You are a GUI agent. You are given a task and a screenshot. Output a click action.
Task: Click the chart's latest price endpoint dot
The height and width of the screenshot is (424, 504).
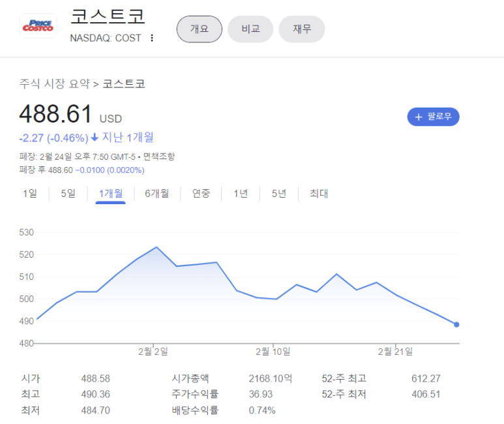pos(456,325)
